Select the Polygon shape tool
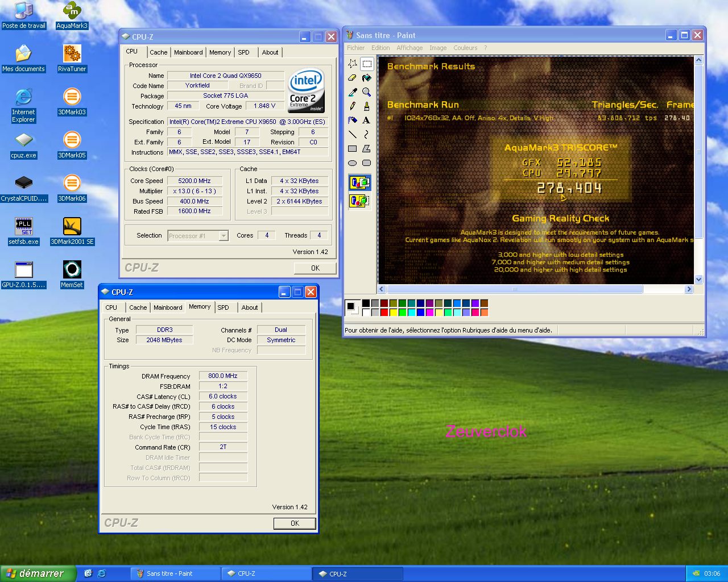 click(367, 148)
